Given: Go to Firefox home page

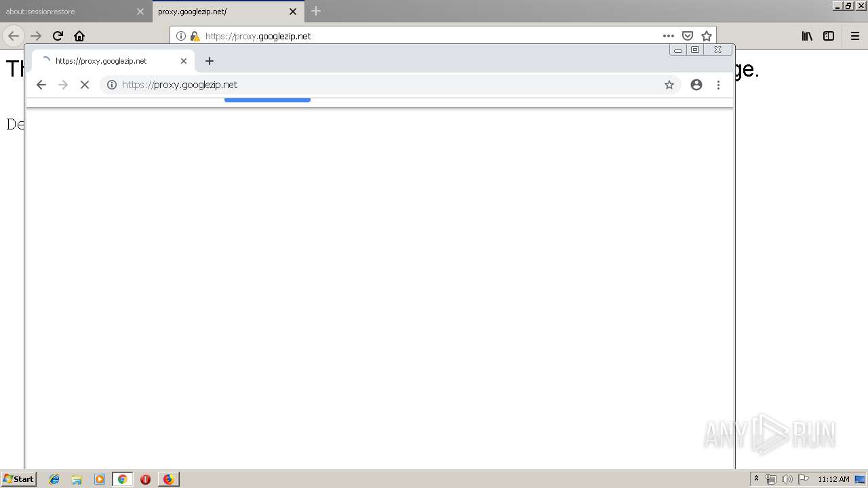Looking at the screenshot, I should (79, 36).
